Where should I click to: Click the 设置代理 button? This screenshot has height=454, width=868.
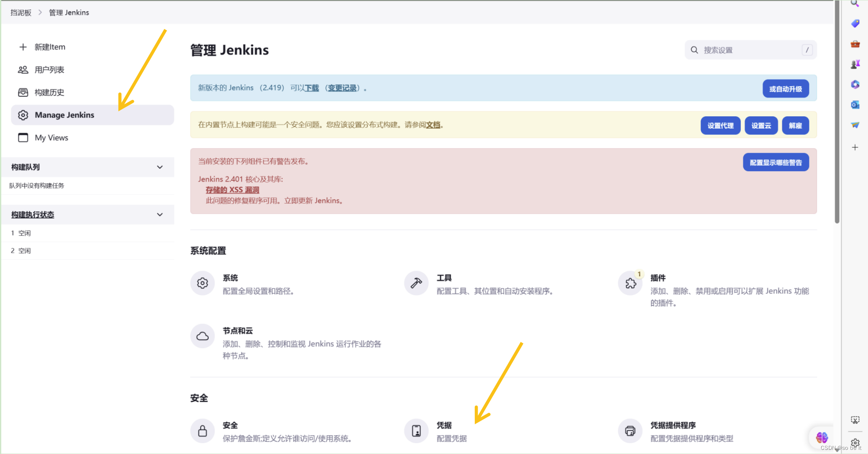pos(720,126)
